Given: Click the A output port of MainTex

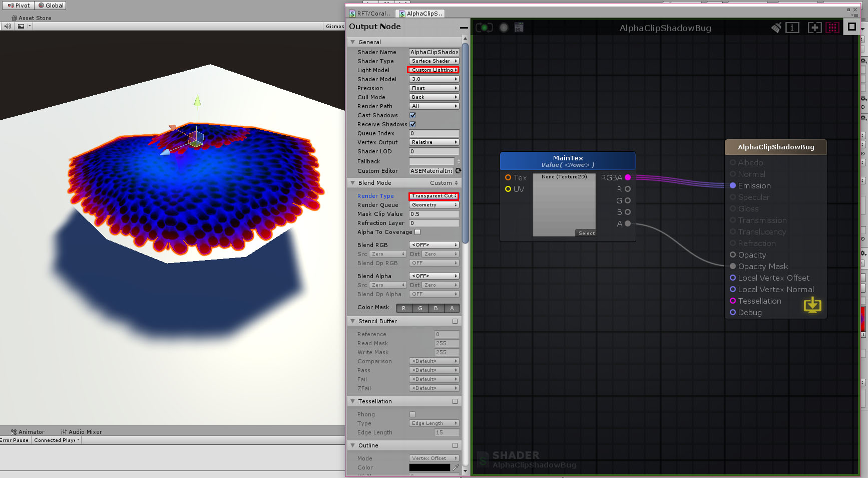Looking at the screenshot, I should coord(628,223).
